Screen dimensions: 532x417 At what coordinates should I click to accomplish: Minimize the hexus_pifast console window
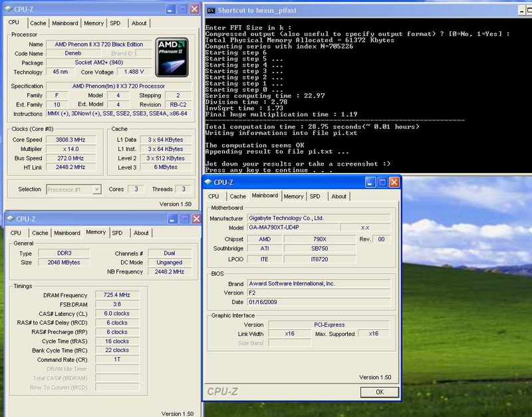point(522,11)
